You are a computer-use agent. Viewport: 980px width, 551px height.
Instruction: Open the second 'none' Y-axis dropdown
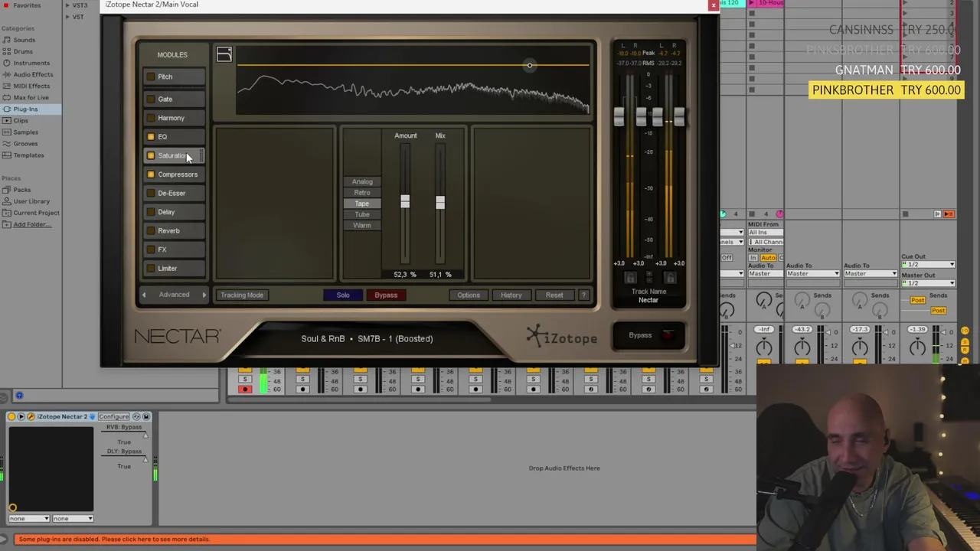pyautogui.click(x=73, y=519)
